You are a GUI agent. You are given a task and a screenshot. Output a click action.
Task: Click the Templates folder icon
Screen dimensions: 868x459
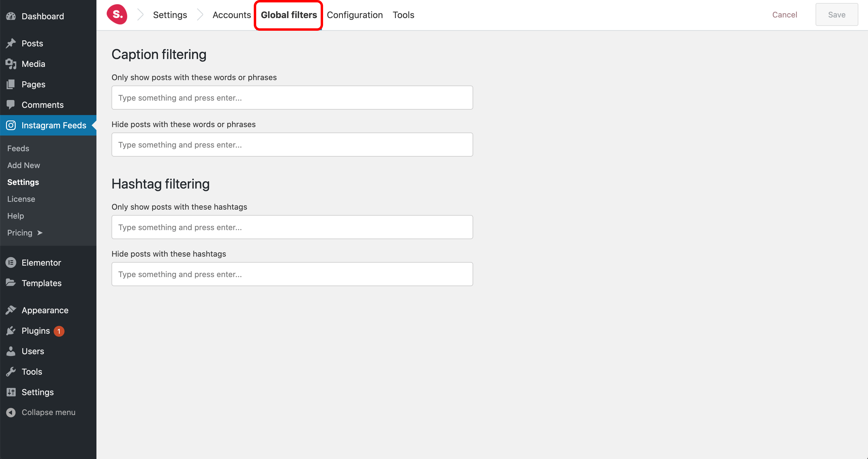click(11, 283)
